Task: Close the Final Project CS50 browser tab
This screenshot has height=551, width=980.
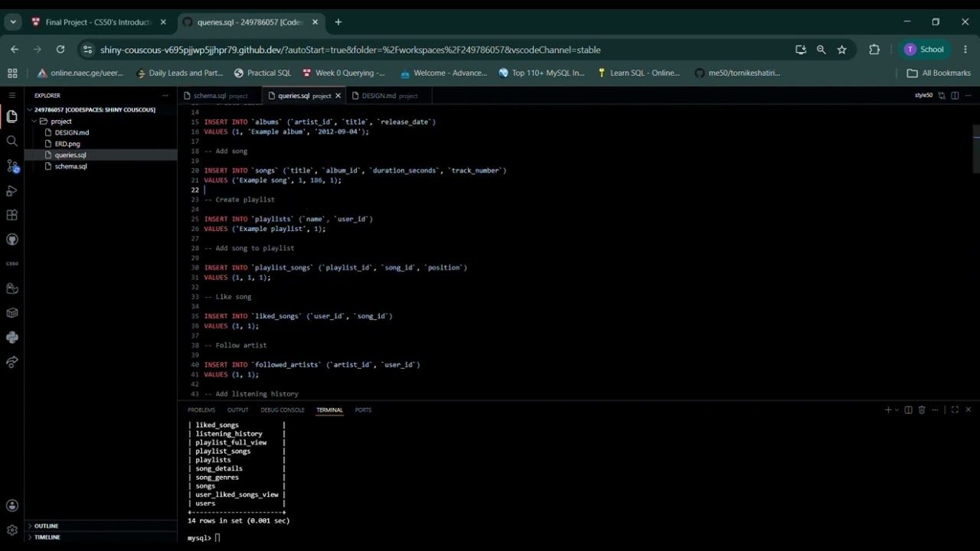Action: pyautogui.click(x=162, y=22)
